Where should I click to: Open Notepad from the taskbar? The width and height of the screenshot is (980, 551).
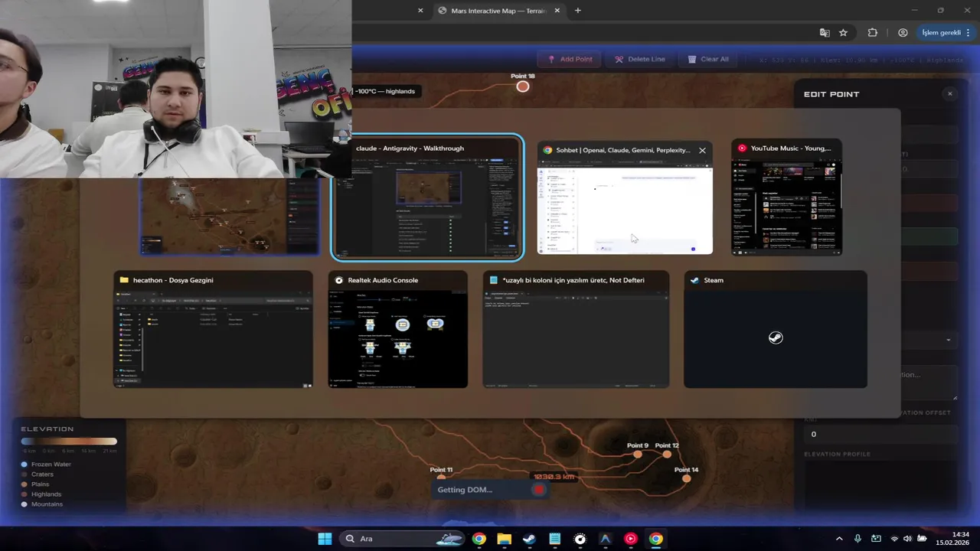[554, 539]
